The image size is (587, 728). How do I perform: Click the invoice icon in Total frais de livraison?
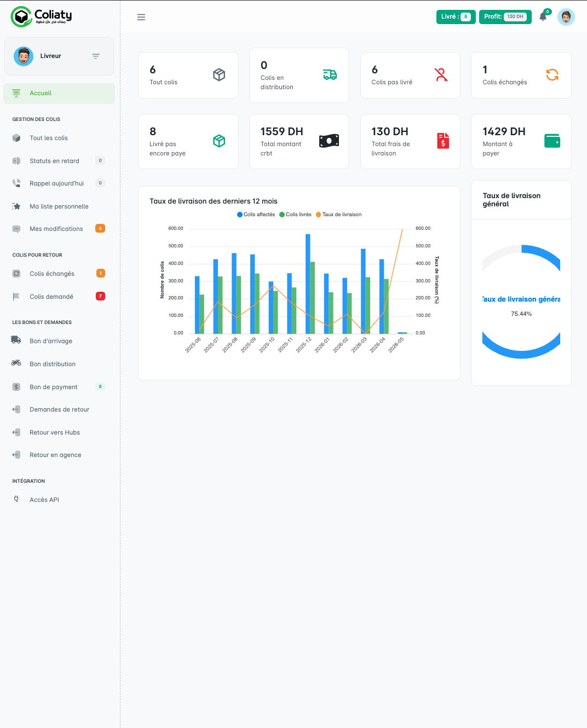[x=443, y=141]
